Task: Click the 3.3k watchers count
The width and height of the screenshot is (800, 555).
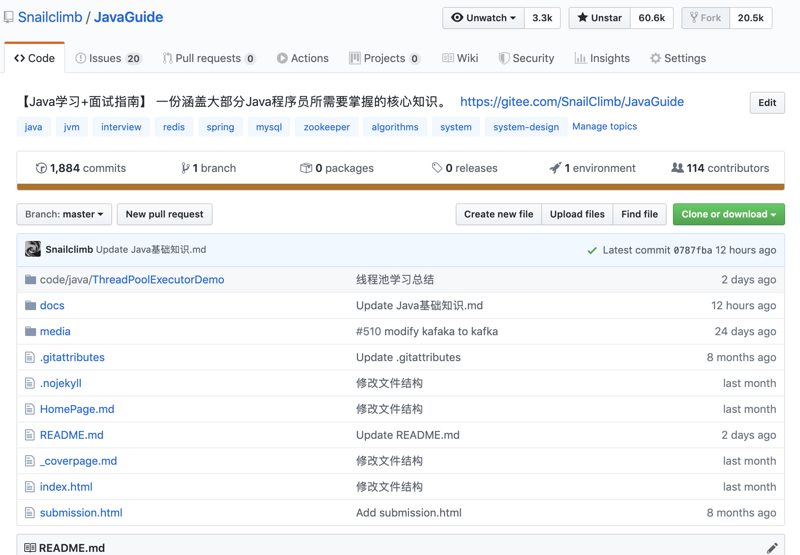Action: click(x=542, y=18)
